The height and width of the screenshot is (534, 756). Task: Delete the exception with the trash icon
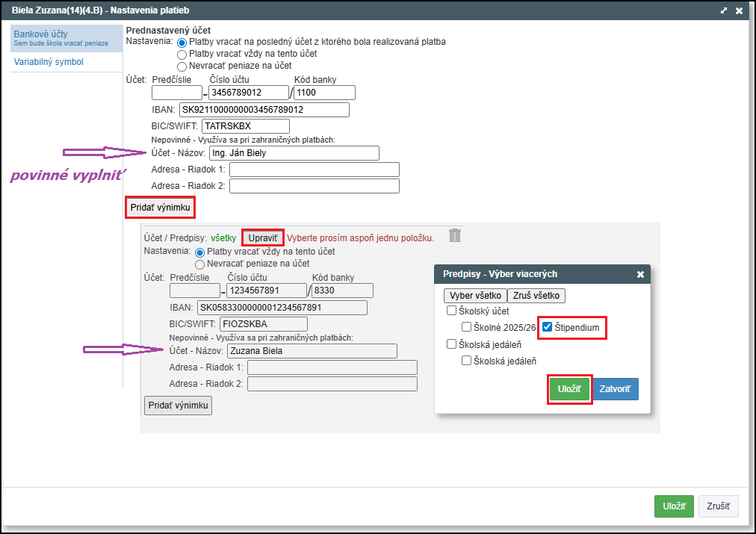455,235
